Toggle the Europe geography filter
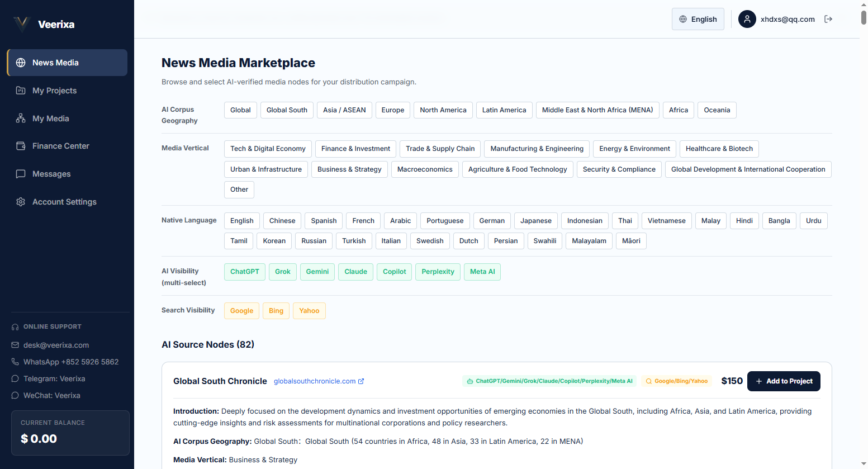Screen dimensions: 868x469 (x=393, y=110)
